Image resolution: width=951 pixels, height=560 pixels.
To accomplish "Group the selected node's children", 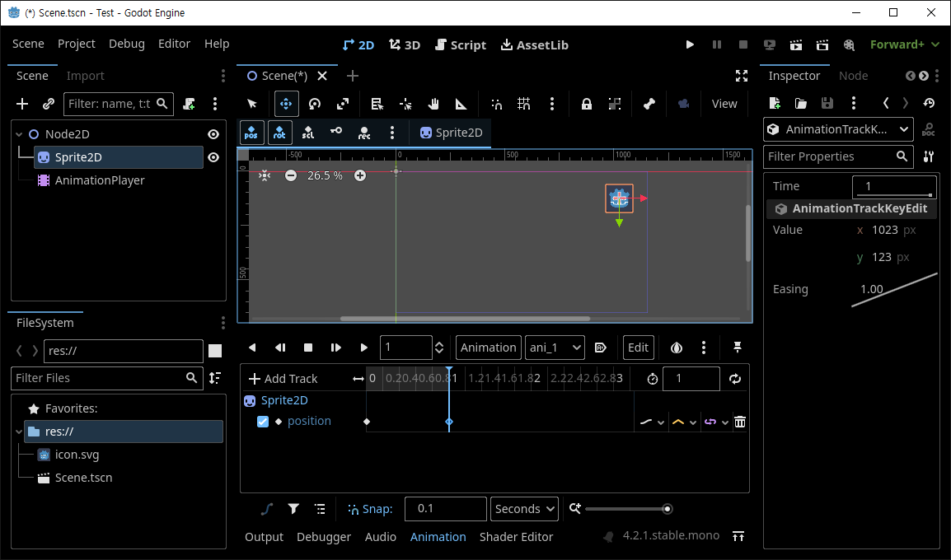I will coord(615,104).
